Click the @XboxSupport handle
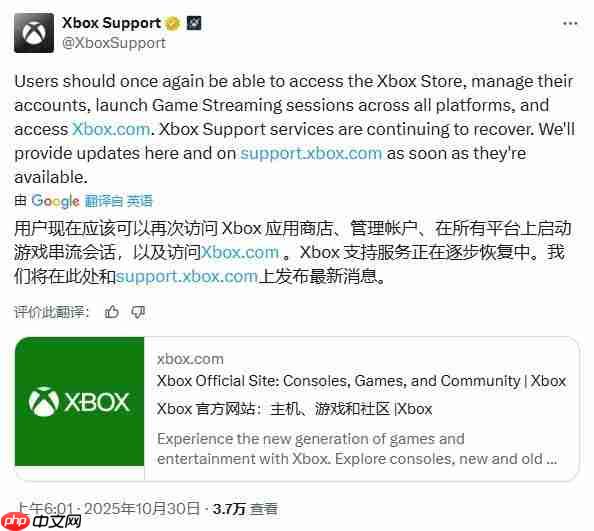 pyautogui.click(x=114, y=43)
